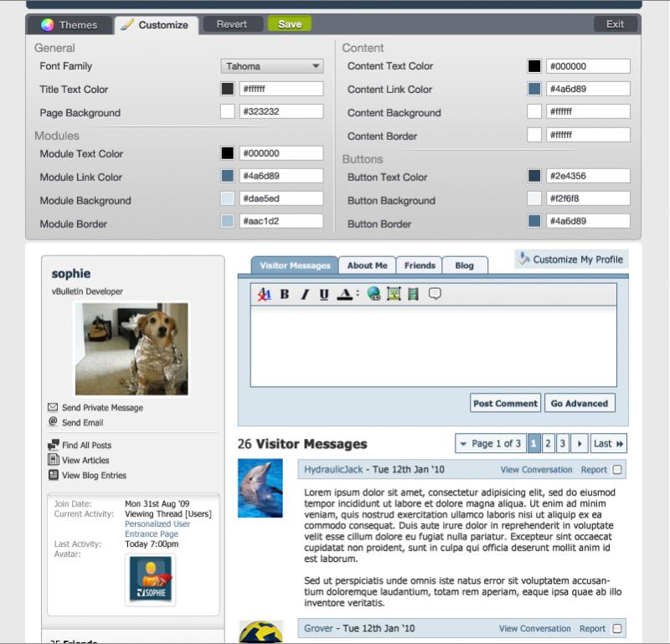This screenshot has width=670, height=644.
Task: Click the Insert Image icon
Action: point(394,294)
